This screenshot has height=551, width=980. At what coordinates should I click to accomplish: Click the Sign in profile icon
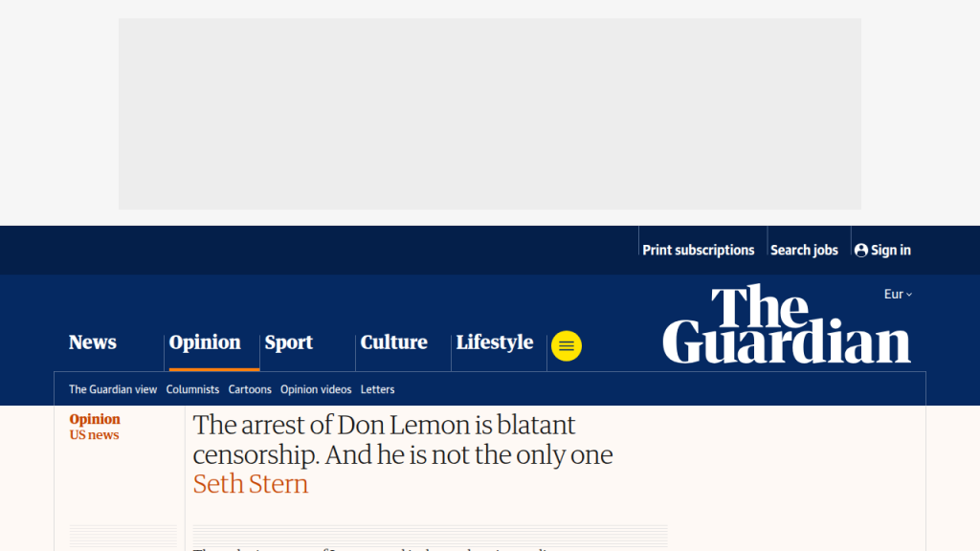861,251
